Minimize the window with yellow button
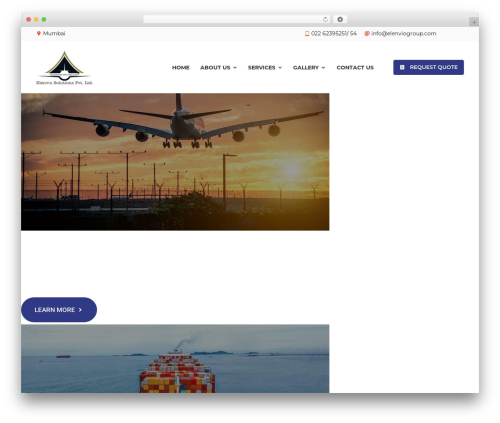 coord(36,19)
